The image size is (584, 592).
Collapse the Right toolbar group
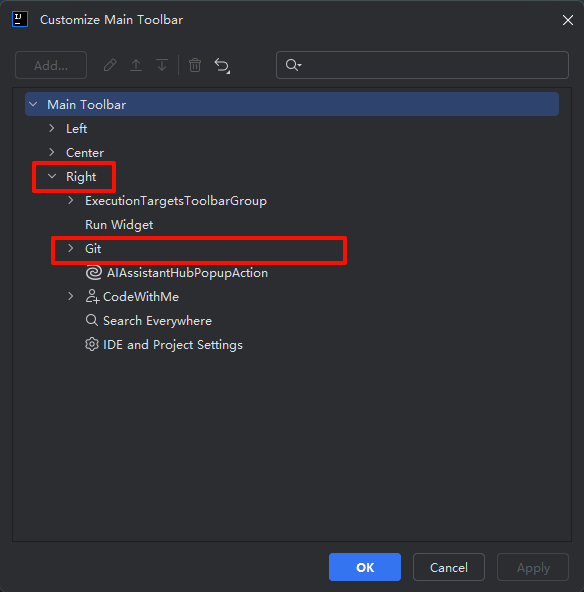click(x=52, y=176)
